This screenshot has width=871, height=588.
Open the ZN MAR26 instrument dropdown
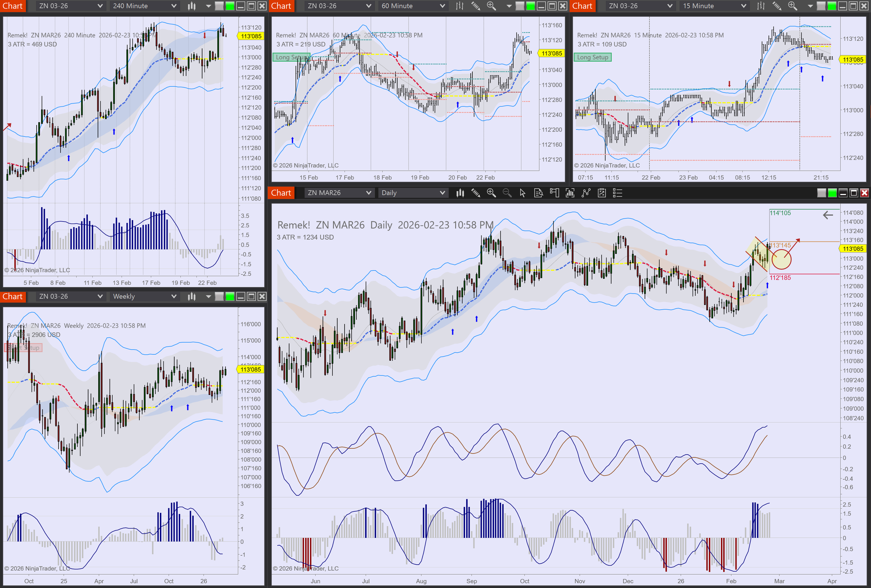[x=339, y=193]
